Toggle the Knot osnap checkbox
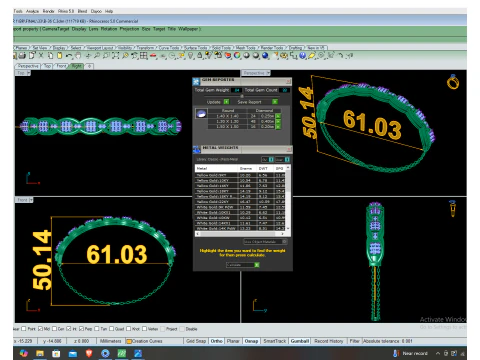Screen dimensions: 480x360 (128, 329)
